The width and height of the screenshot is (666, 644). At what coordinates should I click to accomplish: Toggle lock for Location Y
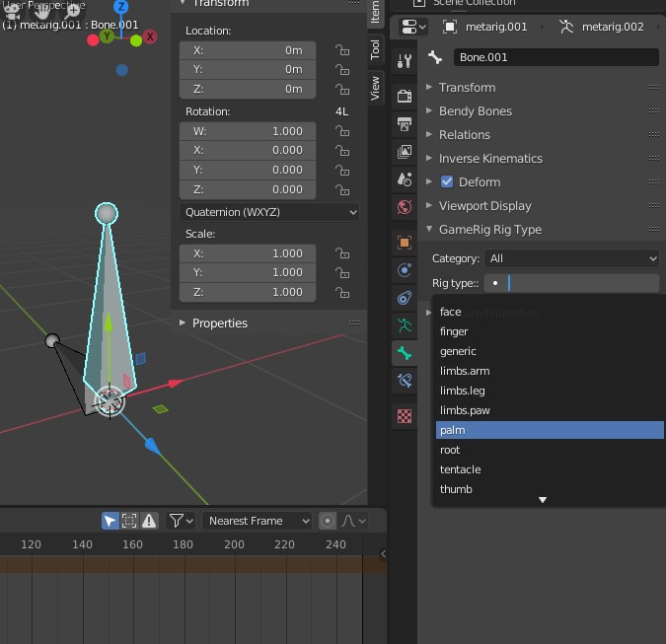pyautogui.click(x=342, y=69)
